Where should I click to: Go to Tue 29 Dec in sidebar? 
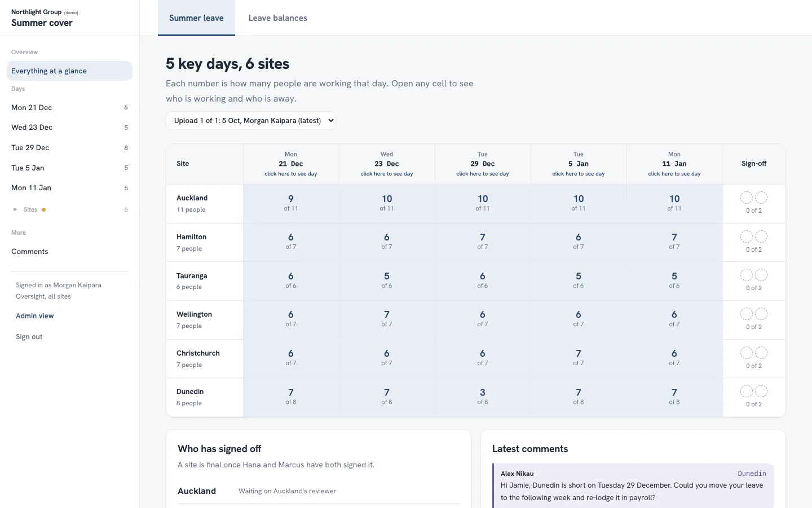[69, 148]
